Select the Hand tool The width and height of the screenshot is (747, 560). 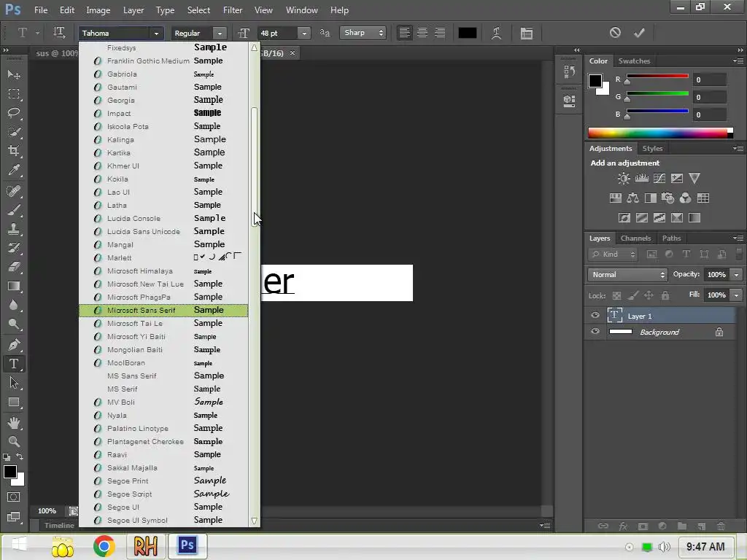pyautogui.click(x=14, y=423)
